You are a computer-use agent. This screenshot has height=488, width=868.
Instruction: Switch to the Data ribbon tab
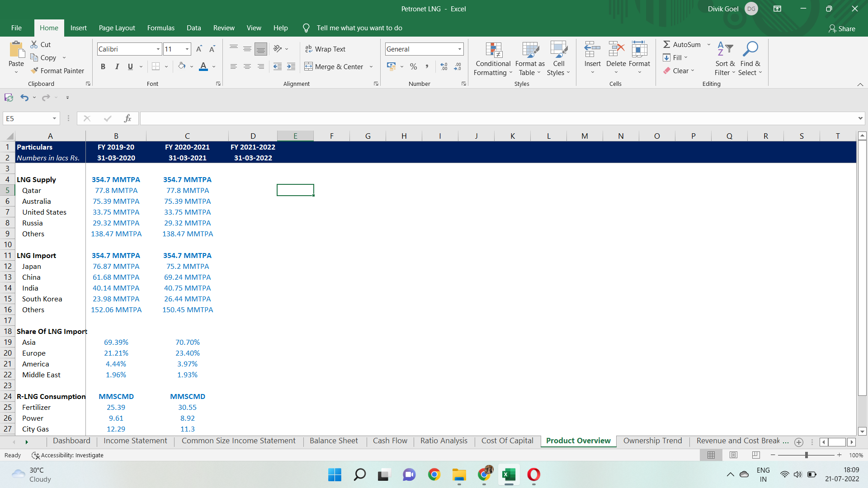(194, 28)
